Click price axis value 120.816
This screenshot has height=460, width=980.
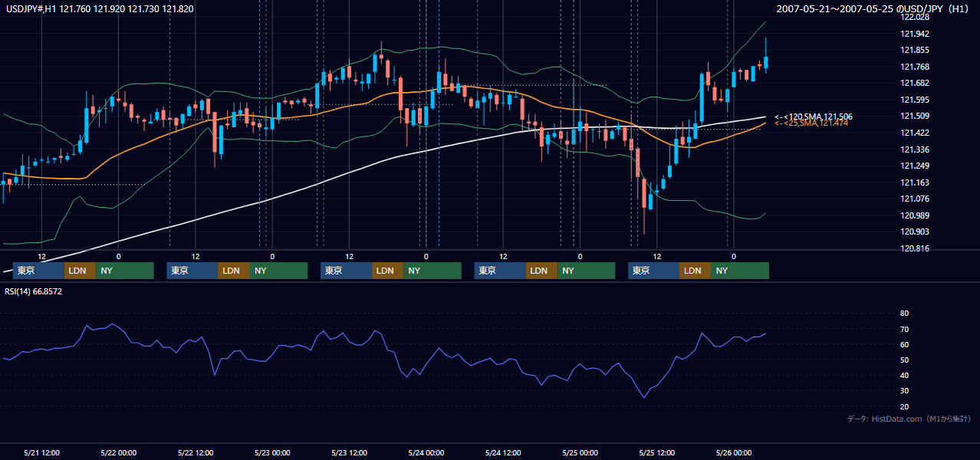point(913,248)
